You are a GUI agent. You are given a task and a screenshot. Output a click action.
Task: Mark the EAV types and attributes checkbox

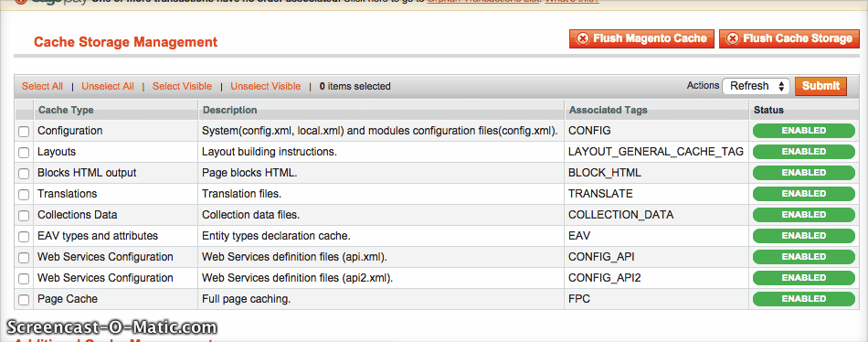24,237
